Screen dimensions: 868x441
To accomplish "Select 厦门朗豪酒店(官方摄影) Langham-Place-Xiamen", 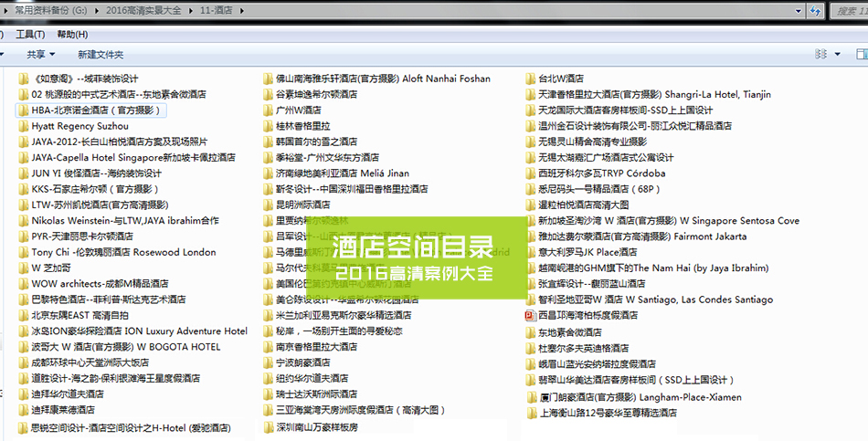I will tap(640, 397).
